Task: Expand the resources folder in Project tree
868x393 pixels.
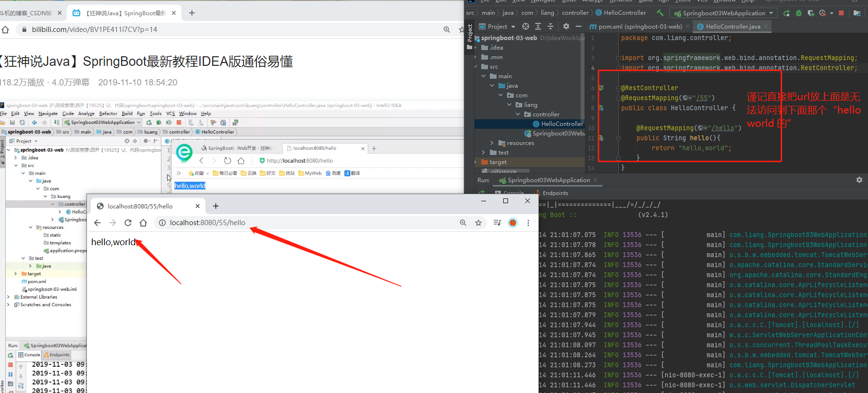Action: (492, 143)
